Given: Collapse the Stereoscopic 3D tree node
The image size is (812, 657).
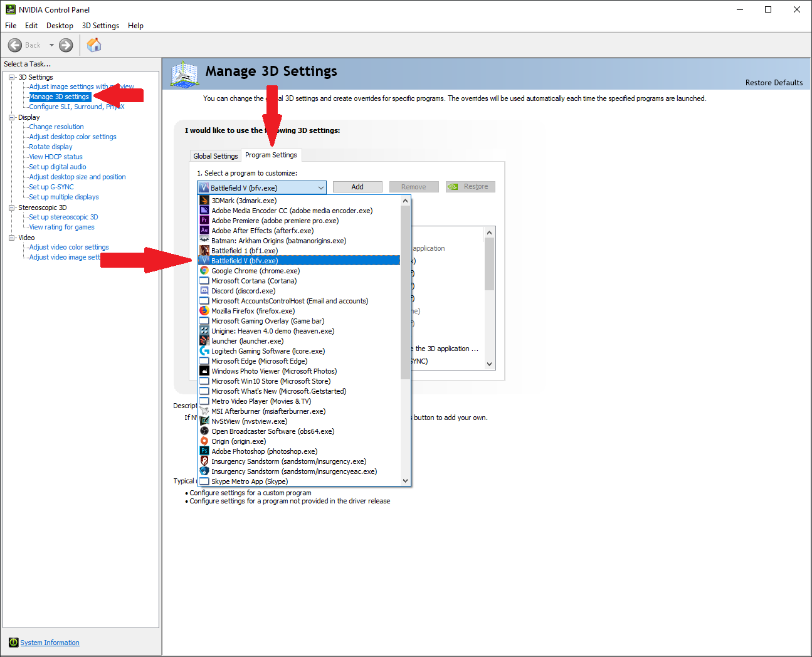Looking at the screenshot, I should pos(12,208).
